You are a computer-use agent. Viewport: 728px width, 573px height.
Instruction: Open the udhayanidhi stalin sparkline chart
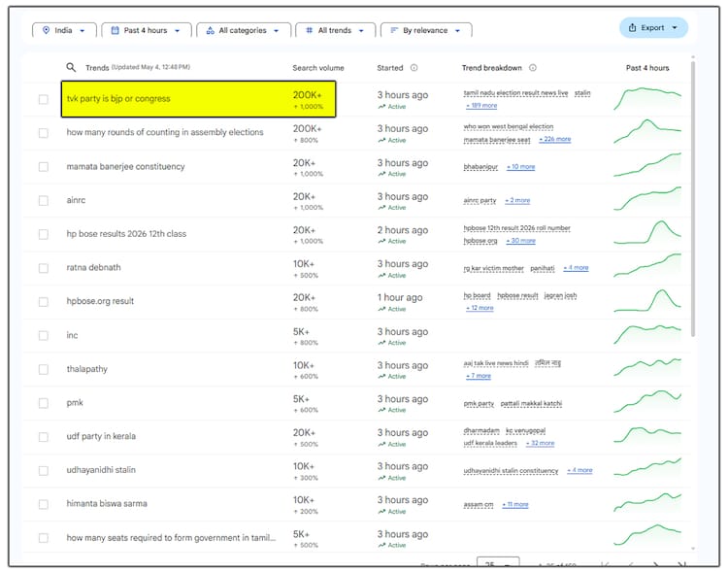(x=647, y=468)
